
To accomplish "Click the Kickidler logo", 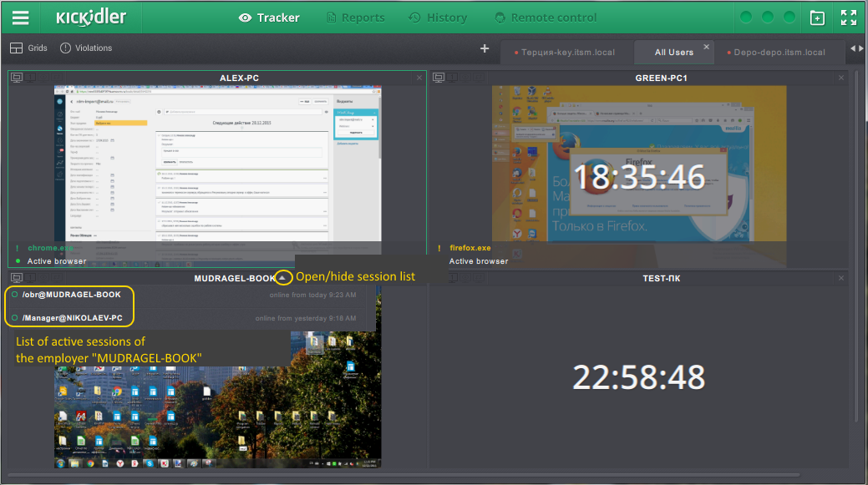I will [x=91, y=18].
